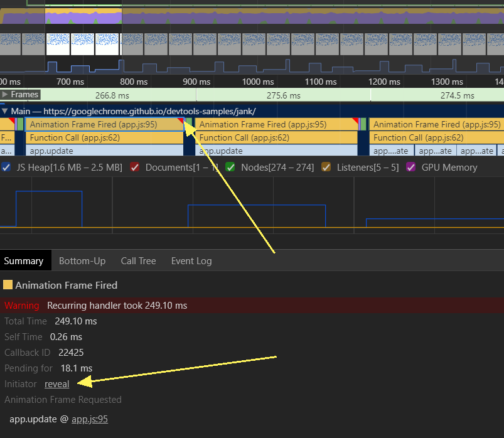This screenshot has width=504, height=438.
Task: Expand the Frames track triangle
Action: [5, 95]
